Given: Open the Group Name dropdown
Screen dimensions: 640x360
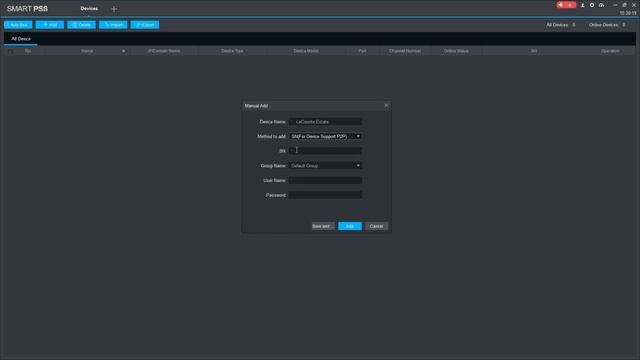Looking at the screenshot, I should pyautogui.click(x=325, y=166).
